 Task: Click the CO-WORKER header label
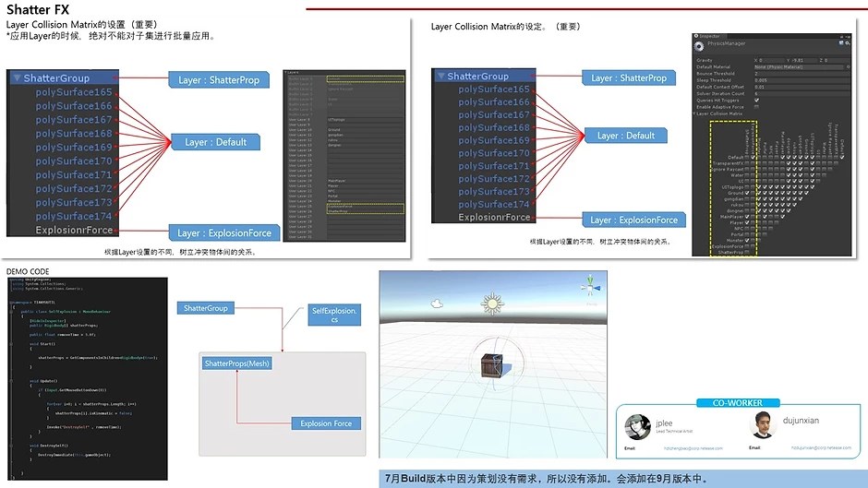(x=736, y=403)
